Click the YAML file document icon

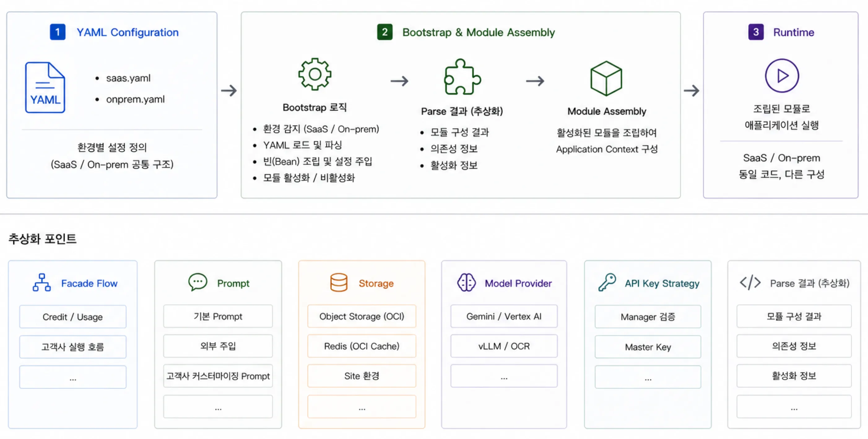point(45,87)
